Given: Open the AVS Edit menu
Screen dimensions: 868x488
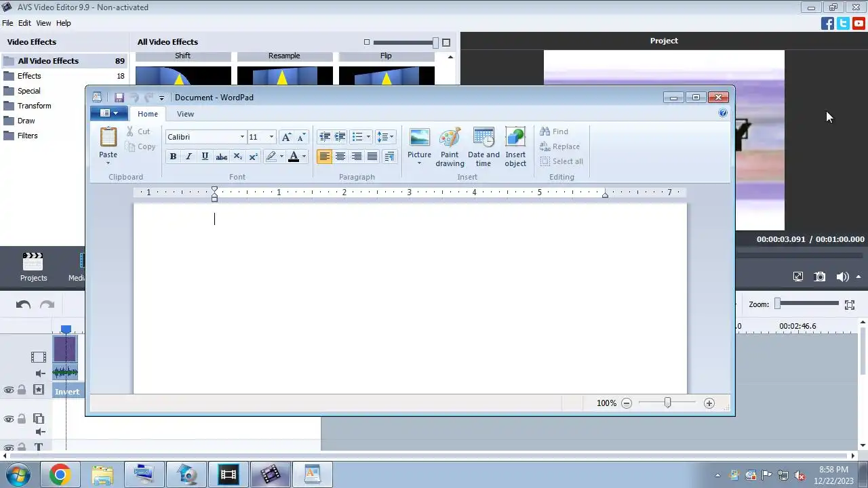Looking at the screenshot, I should 24,23.
